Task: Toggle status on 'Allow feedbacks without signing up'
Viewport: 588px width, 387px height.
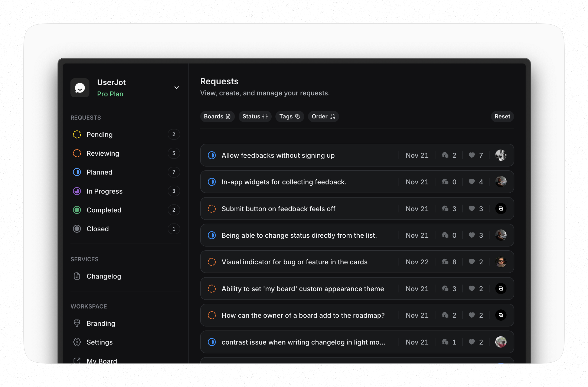Action: click(x=212, y=155)
